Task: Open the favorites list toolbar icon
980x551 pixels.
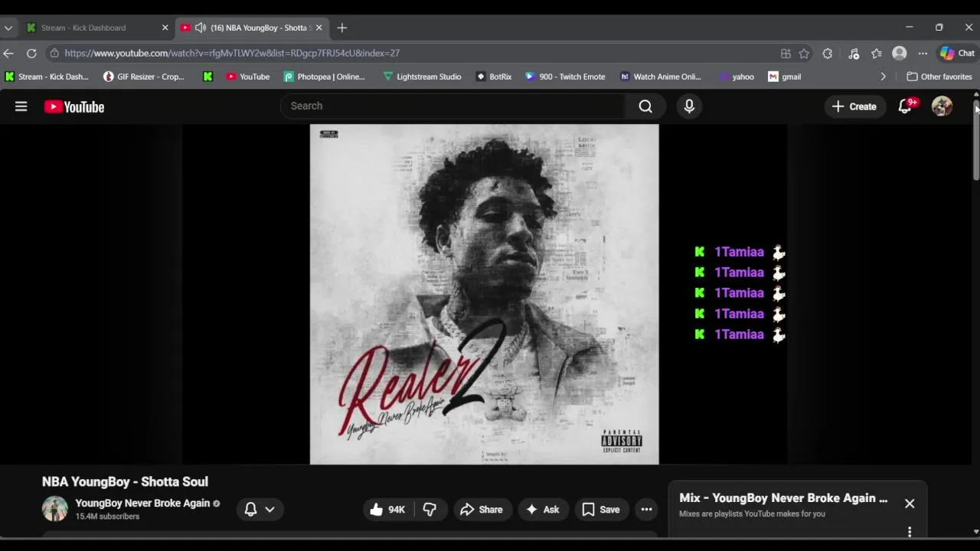Action: (x=877, y=54)
